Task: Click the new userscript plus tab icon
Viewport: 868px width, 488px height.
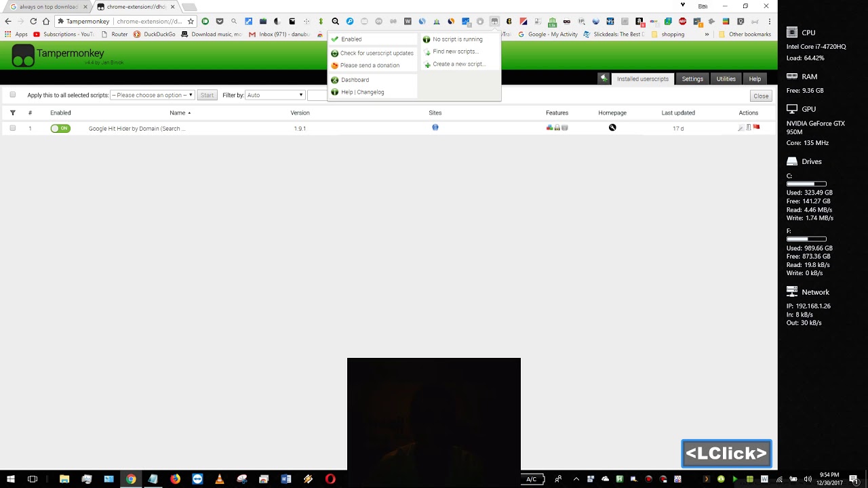Action: tap(604, 79)
